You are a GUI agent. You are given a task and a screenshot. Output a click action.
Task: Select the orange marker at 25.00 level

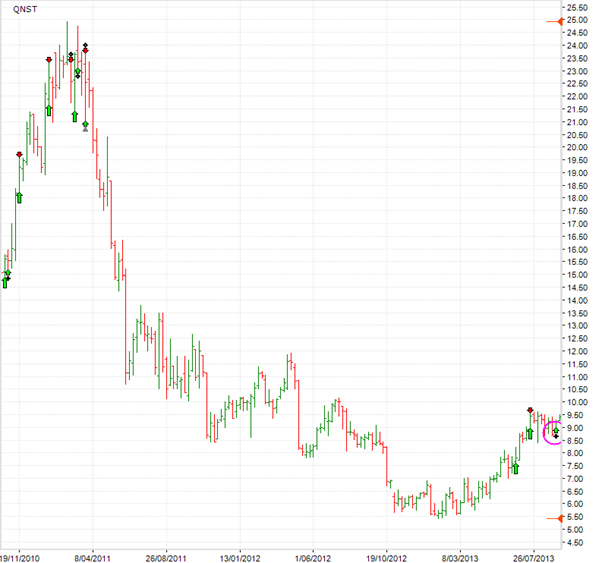click(561, 21)
